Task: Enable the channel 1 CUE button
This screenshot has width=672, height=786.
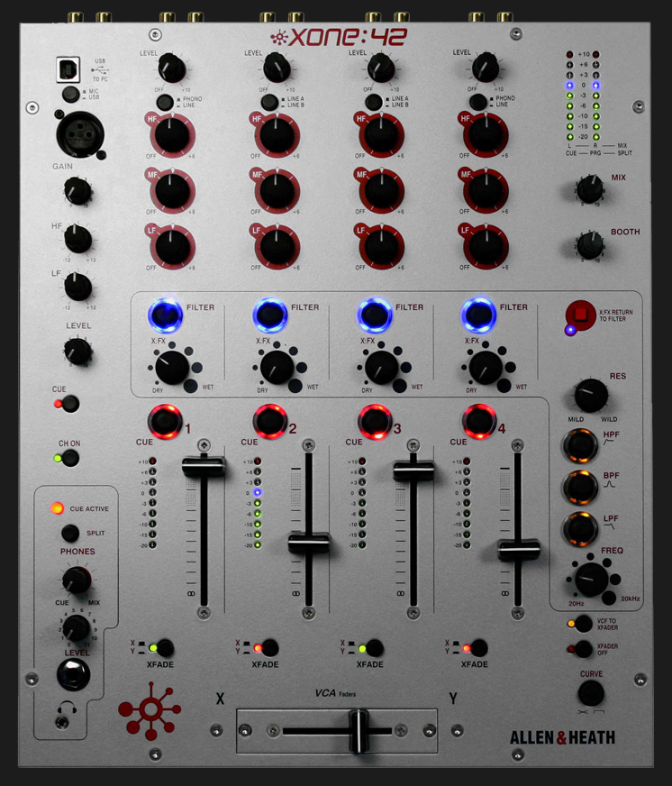Action: coord(165,421)
